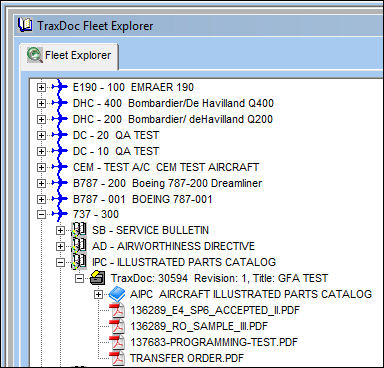This screenshot has height=368, width=384.
Task: Click PDF icon for 137683-PROGRAMMING-TEST.PDF
Action: (x=117, y=342)
